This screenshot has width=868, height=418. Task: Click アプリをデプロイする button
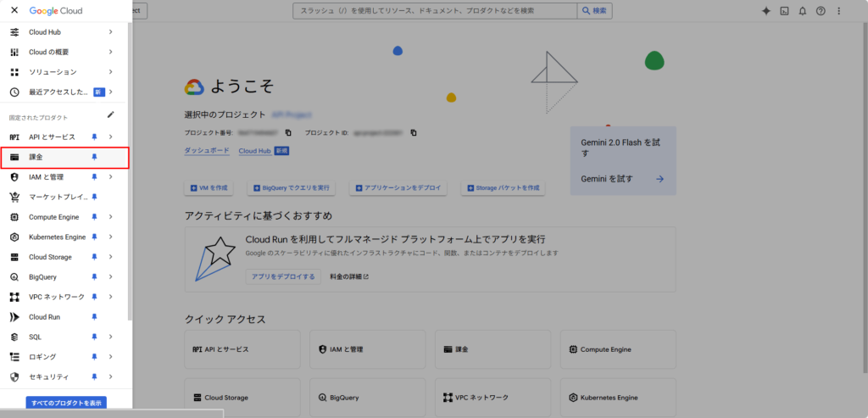click(x=283, y=276)
